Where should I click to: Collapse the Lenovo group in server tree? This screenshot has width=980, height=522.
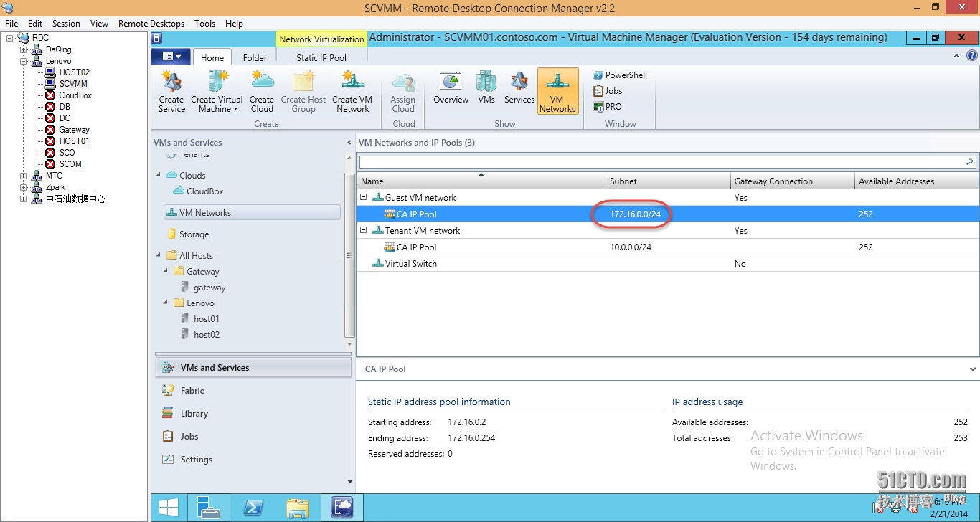(24, 62)
